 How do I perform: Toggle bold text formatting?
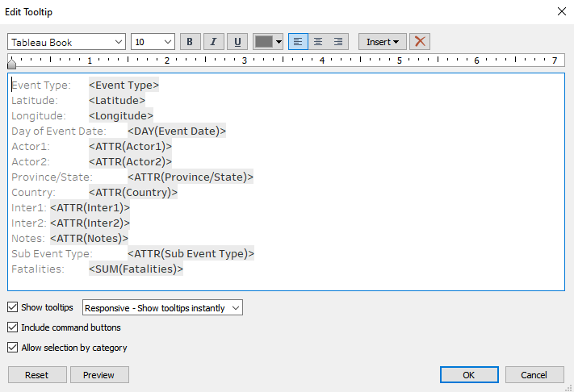coord(191,42)
